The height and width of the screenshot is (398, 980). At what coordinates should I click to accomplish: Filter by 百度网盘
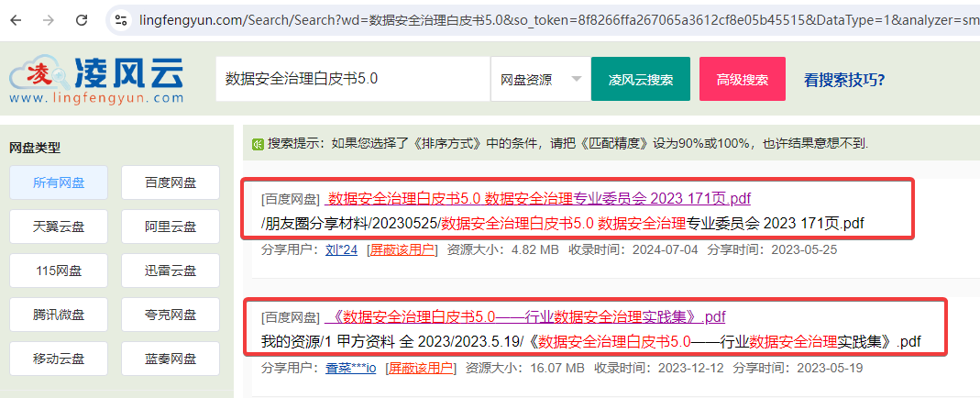click(171, 182)
